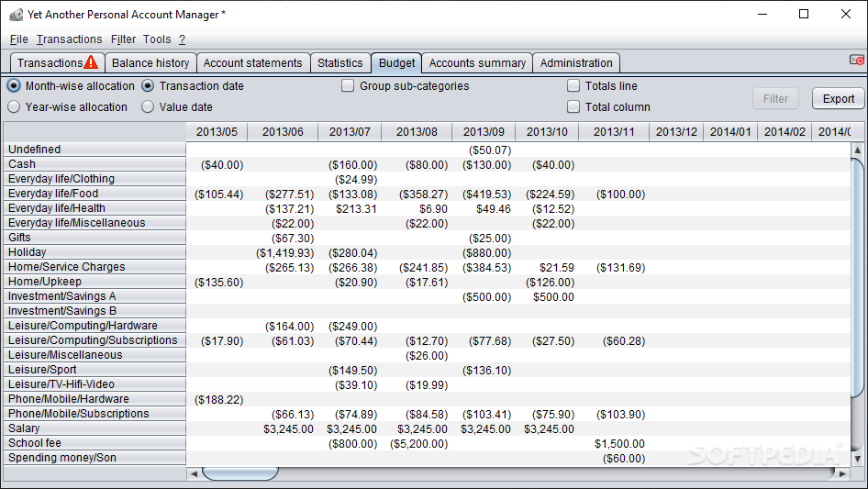The height and width of the screenshot is (489, 868).
Task: Select the Investment/Savings A row header
Action: [x=95, y=296]
